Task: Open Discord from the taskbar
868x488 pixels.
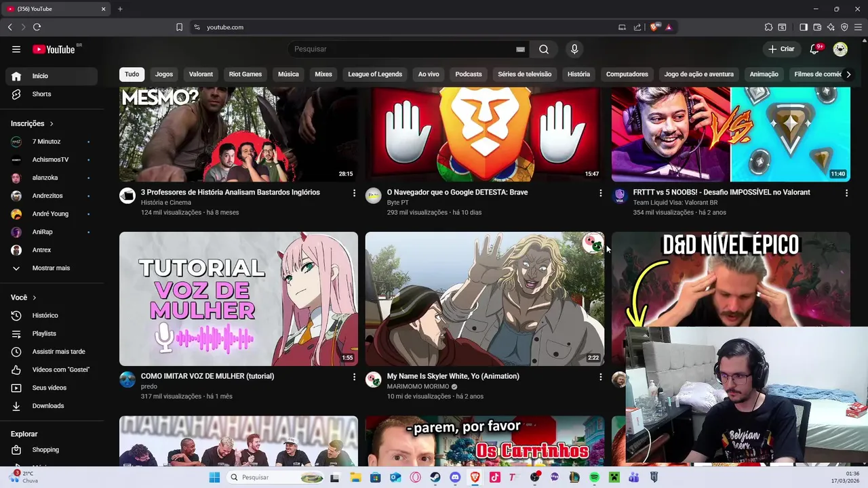Action: pos(455,477)
